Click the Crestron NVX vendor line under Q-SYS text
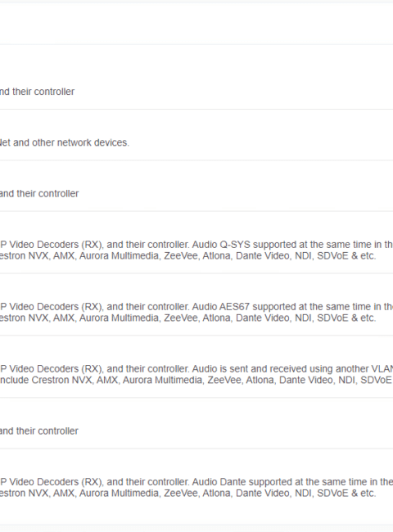This screenshot has width=393, height=532. coord(187,256)
